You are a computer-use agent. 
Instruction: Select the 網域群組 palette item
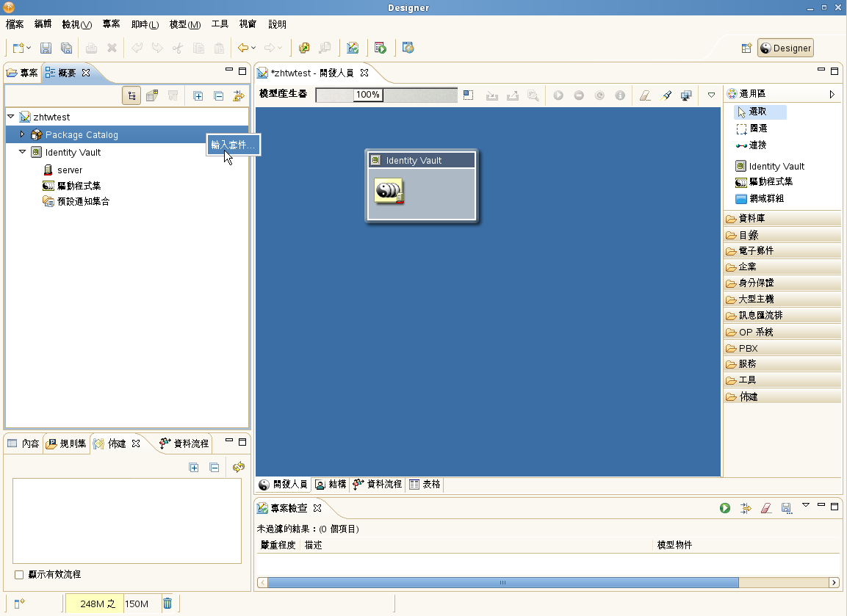coord(760,199)
